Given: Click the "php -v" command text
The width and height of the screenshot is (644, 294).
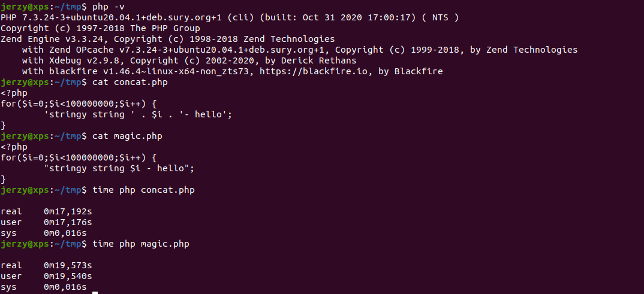Looking at the screenshot, I should click(x=109, y=7).
